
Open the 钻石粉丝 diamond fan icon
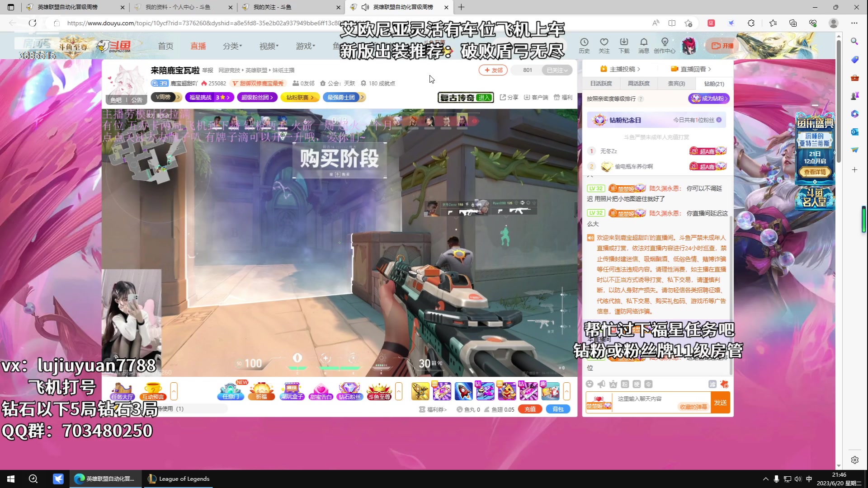click(350, 391)
